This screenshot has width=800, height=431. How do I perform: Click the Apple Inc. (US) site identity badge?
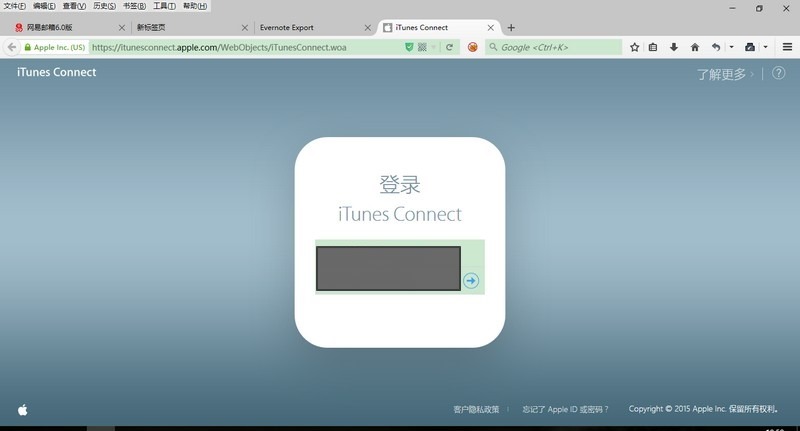(x=55, y=47)
